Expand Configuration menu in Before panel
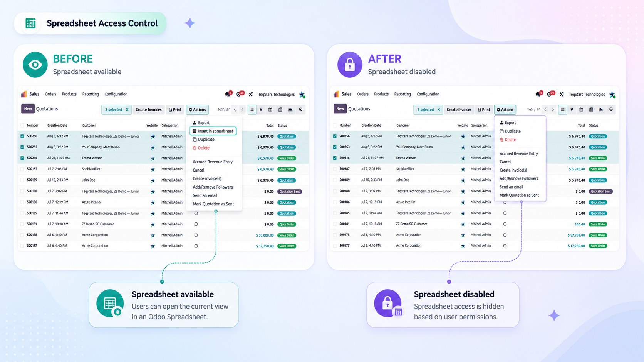644x362 pixels. pos(116,94)
